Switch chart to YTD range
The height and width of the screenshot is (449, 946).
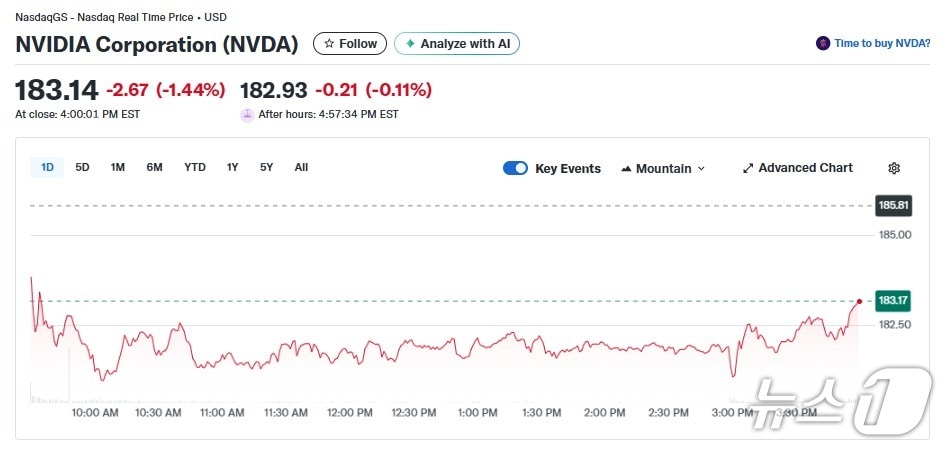195,167
